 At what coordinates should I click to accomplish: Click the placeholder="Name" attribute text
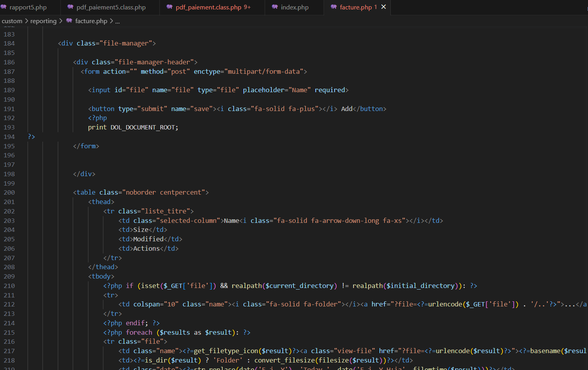(277, 90)
